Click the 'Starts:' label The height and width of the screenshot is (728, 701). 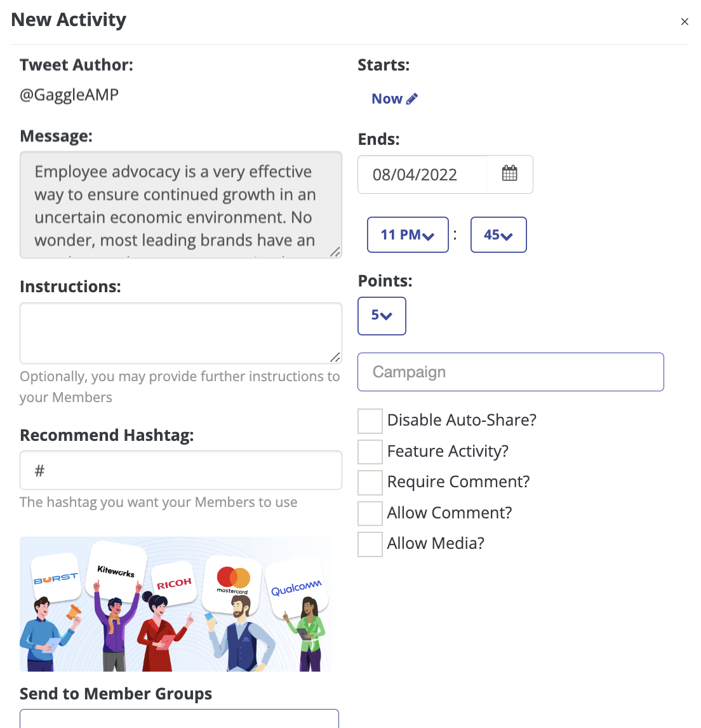pos(384,65)
